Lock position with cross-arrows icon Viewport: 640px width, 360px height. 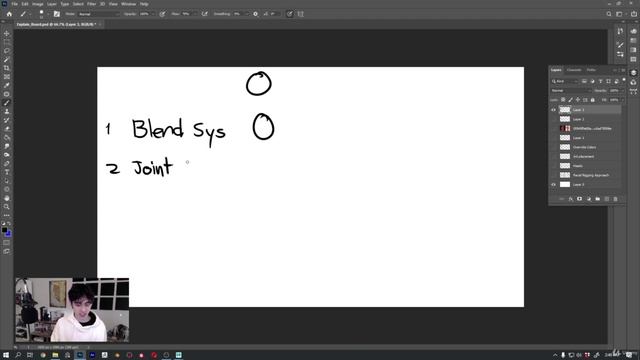pos(578,100)
